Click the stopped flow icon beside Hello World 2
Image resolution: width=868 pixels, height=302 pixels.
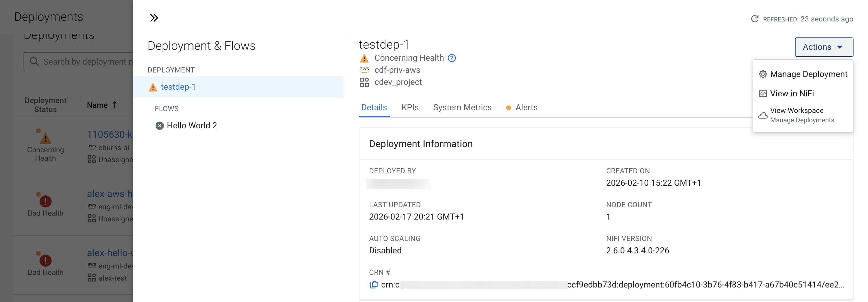159,126
